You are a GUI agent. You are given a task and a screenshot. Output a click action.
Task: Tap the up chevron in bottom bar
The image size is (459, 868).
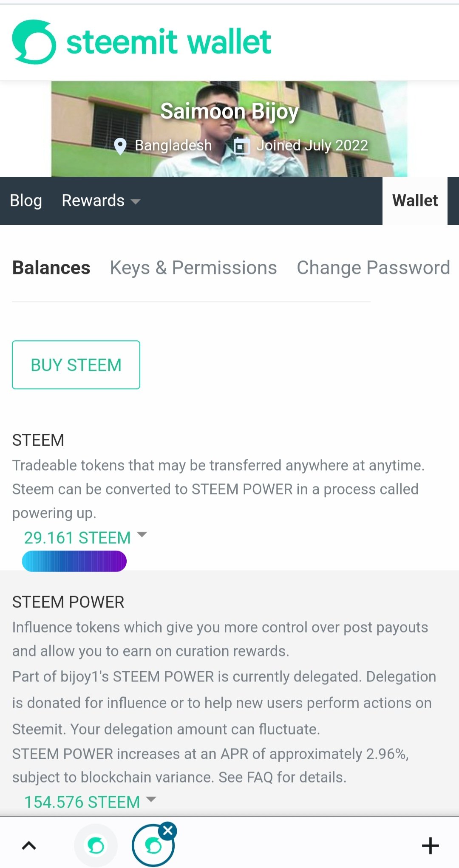pos(29,845)
